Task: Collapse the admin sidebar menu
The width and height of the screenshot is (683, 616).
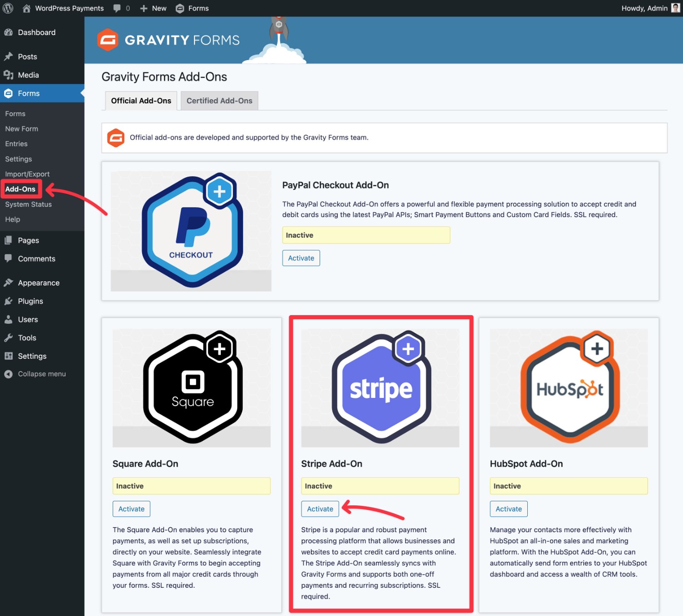Action: (8, 373)
